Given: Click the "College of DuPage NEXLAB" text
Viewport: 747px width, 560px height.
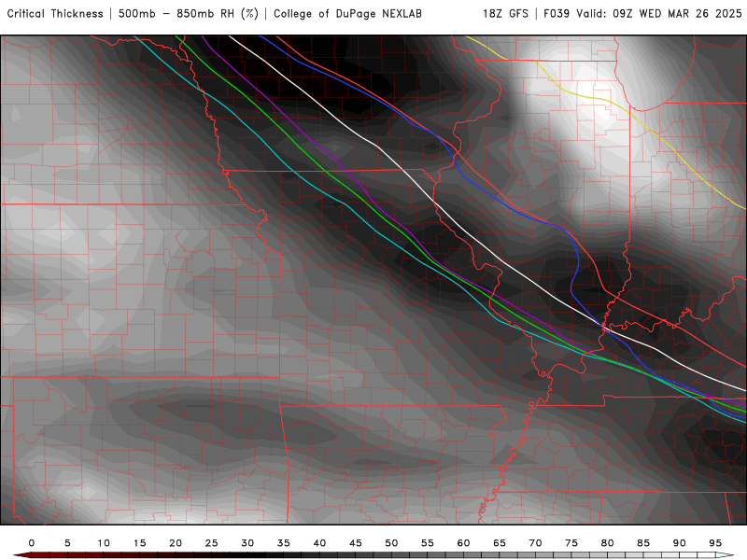Looking at the screenshot, I should tap(347, 14).
